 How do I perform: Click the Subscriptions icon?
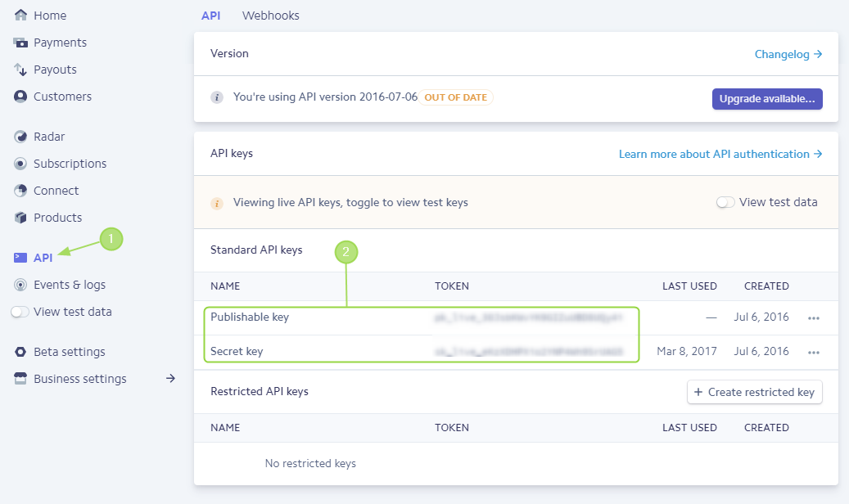click(21, 164)
